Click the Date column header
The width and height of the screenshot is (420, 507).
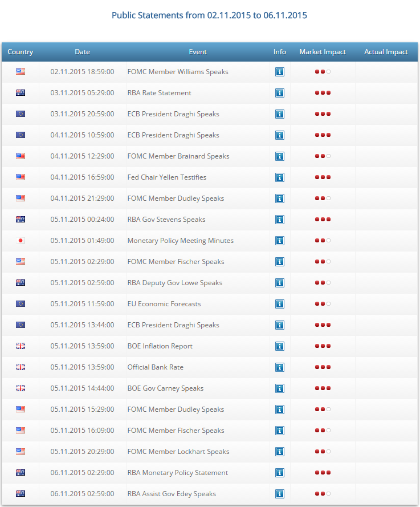[83, 52]
